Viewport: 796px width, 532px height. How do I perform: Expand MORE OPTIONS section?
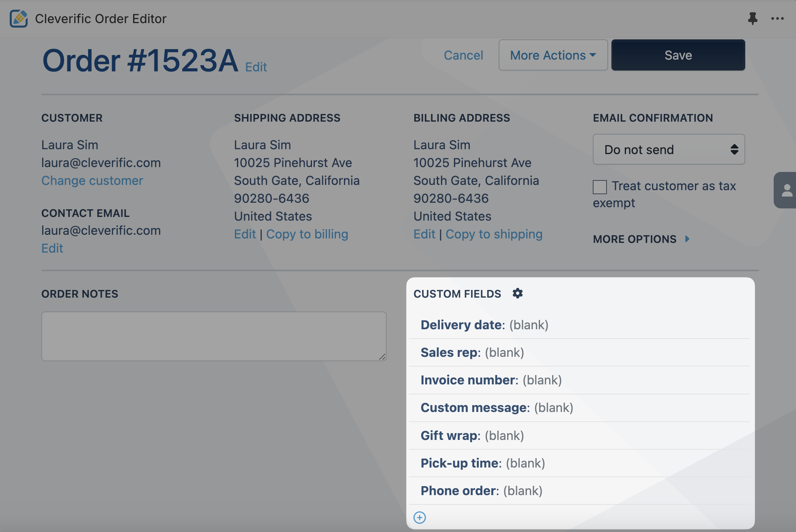point(641,239)
